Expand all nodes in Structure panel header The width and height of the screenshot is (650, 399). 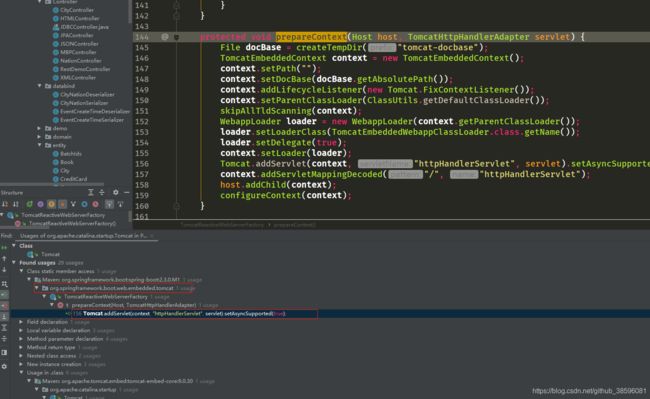tap(91, 193)
